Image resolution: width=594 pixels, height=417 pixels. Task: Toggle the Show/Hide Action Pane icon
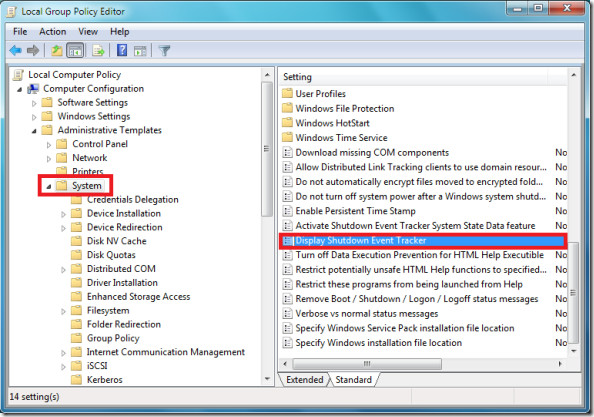pos(140,50)
